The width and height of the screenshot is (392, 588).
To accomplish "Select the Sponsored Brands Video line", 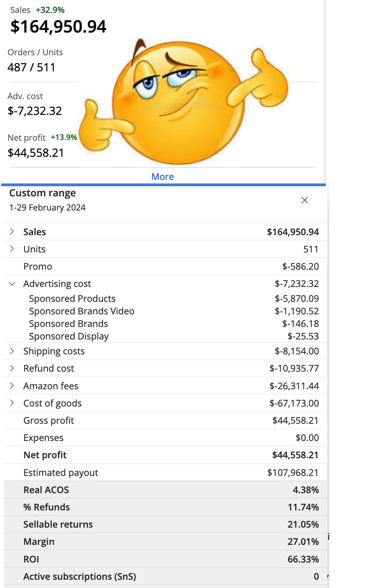I will (82, 311).
